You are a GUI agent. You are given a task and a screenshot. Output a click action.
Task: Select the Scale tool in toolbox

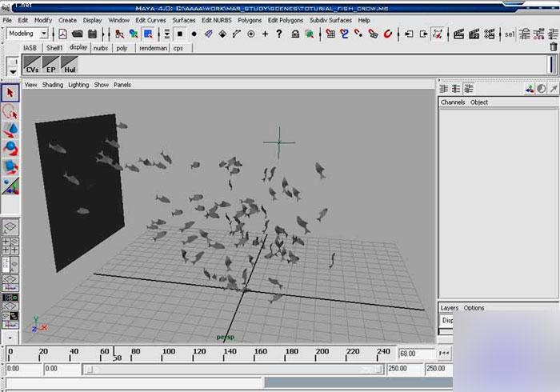coord(10,167)
